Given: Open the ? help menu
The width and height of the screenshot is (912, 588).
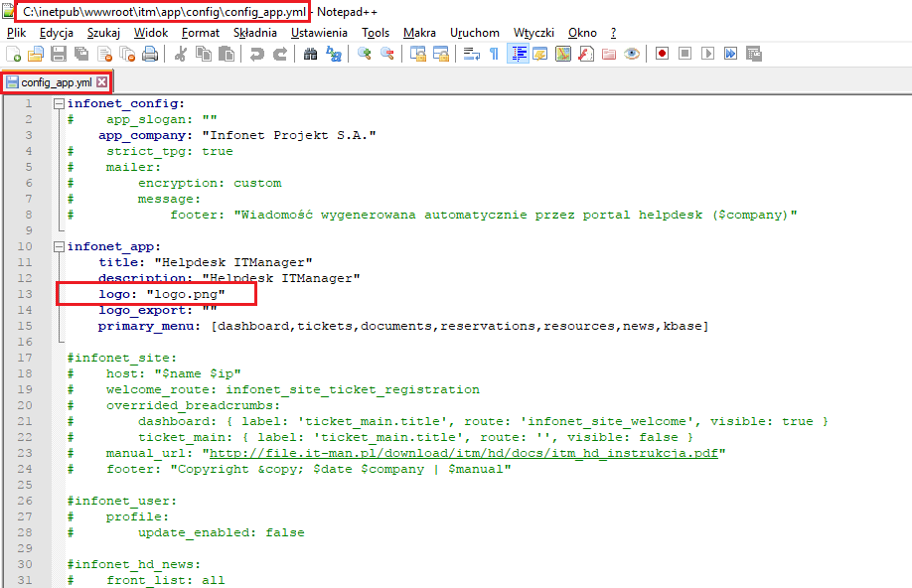Looking at the screenshot, I should click(x=613, y=33).
